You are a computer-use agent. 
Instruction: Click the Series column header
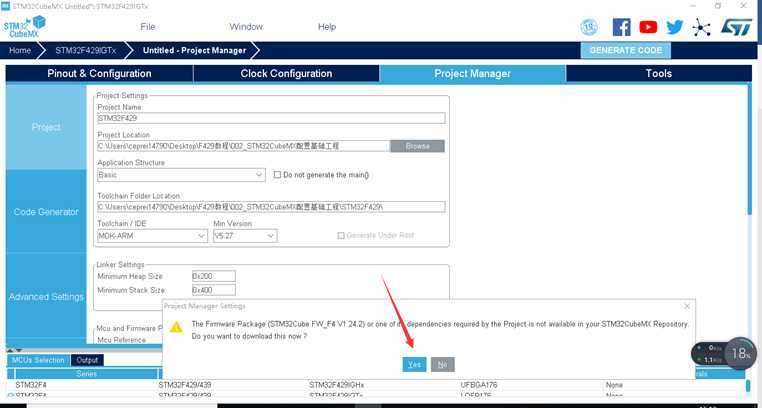87,374
